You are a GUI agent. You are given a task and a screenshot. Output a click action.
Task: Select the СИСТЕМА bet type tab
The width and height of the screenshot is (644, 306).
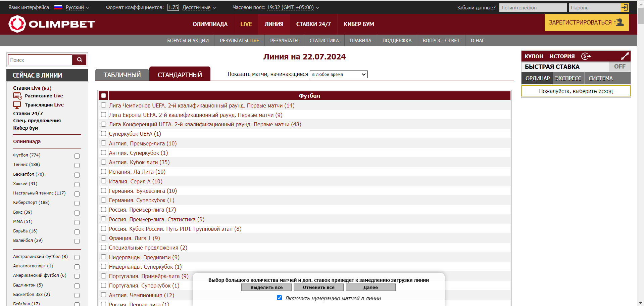(x=601, y=78)
